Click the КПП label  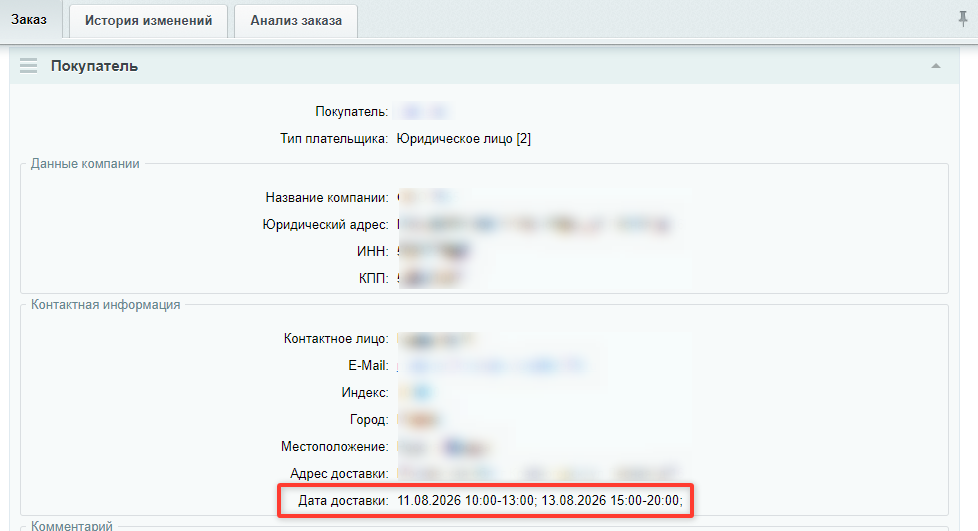coord(374,278)
